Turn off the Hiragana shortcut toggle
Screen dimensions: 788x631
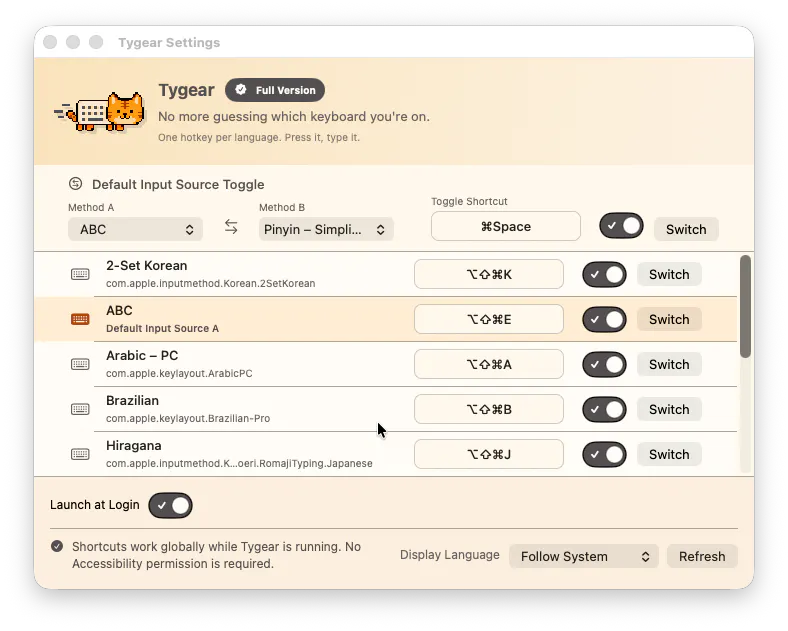pos(604,454)
